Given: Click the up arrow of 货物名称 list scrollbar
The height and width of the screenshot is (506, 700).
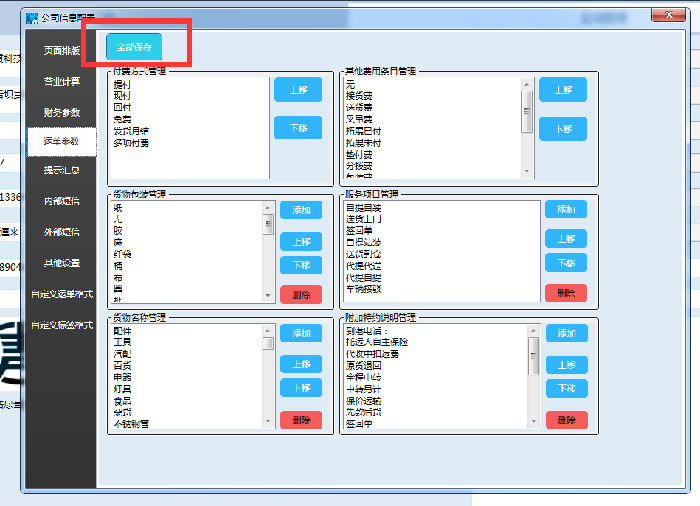Looking at the screenshot, I should [x=268, y=330].
